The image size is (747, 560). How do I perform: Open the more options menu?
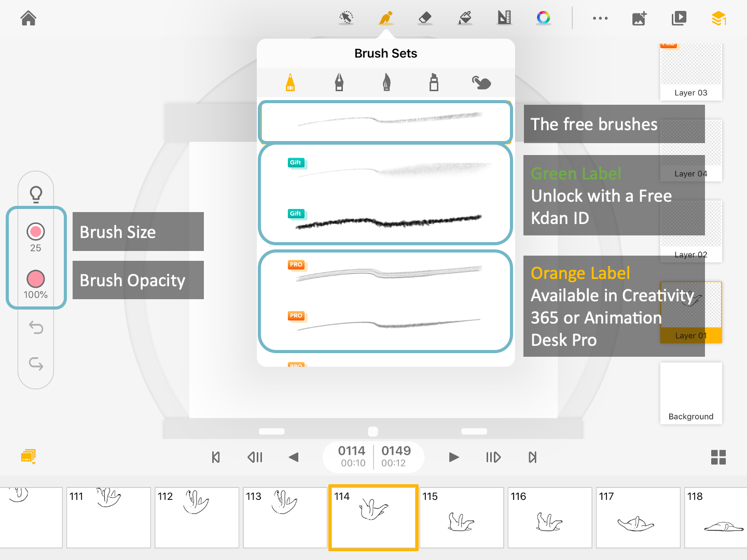(x=600, y=18)
